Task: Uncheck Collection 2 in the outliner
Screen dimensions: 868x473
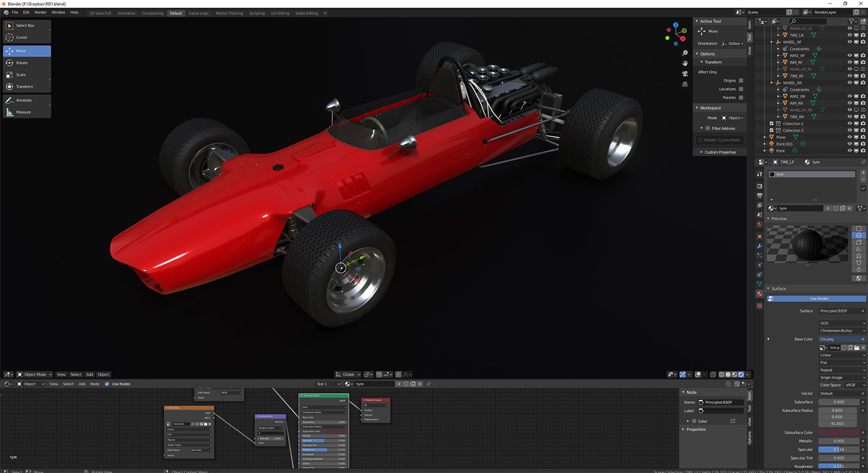Action: pyautogui.click(x=771, y=124)
